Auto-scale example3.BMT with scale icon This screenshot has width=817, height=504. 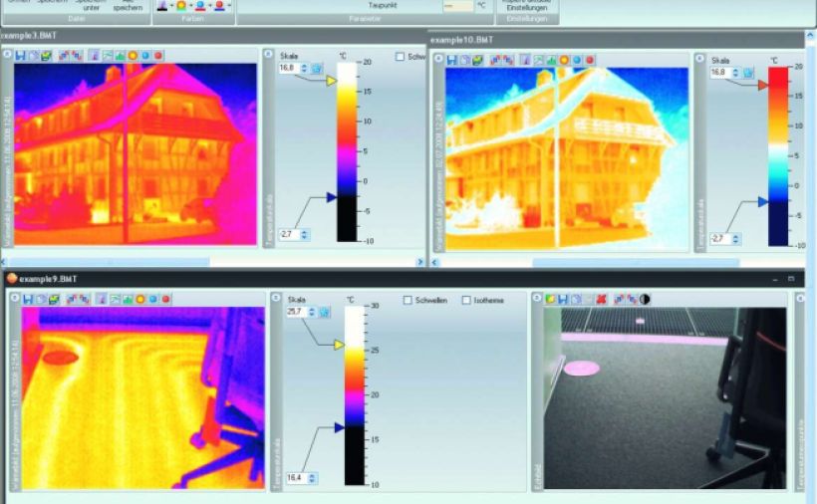317,68
